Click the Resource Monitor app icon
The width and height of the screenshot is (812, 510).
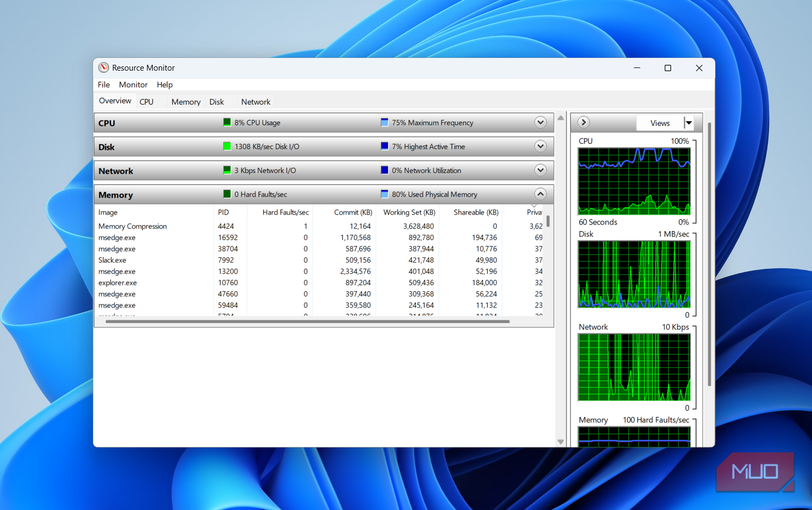point(104,67)
